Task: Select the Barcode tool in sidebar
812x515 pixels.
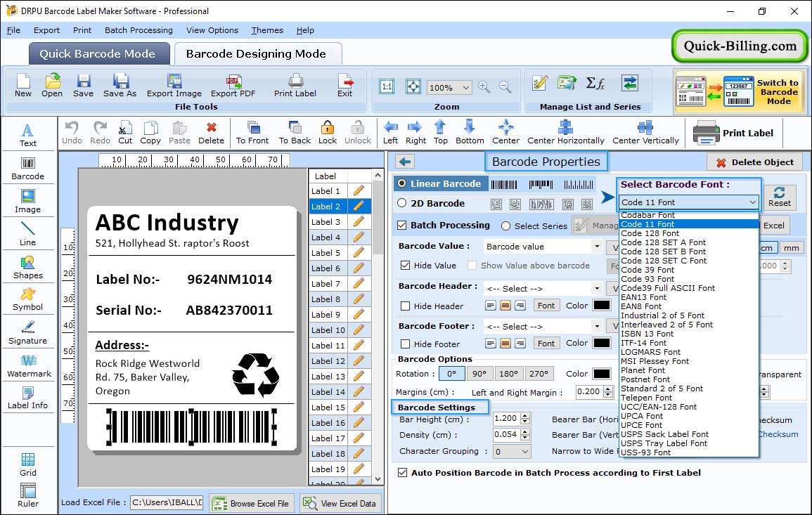Action: click(28, 169)
